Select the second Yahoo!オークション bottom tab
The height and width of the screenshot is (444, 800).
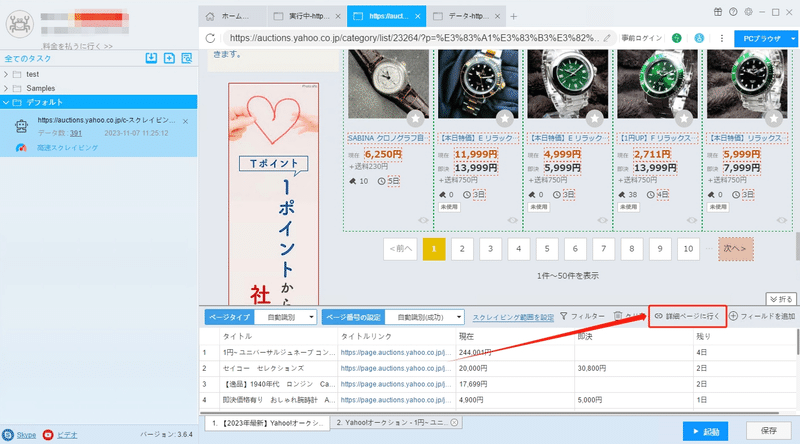click(395, 423)
